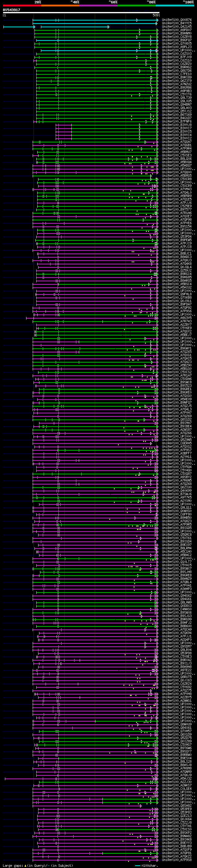Select the UniRef100_A5AIU2 label
The width and height of the screenshot is (197, 868).
(177, 287)
